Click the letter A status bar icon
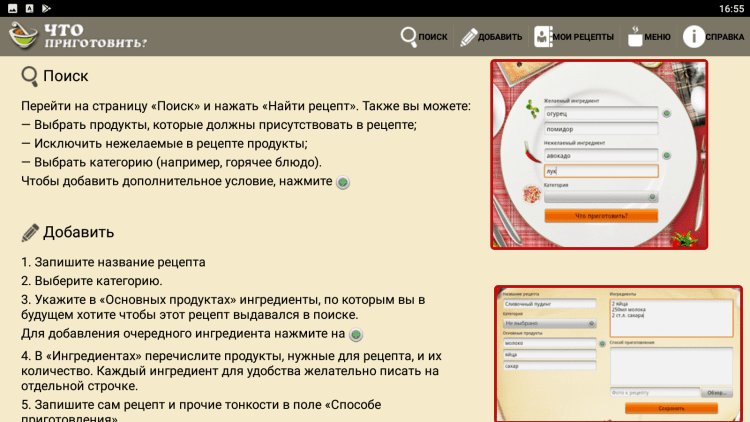Viewport: 750px width, 422px height. tap(30, 8)
